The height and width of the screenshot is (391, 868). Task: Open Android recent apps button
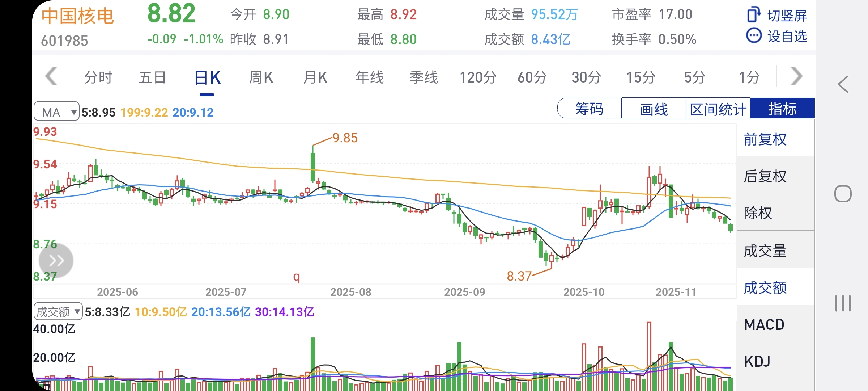click(x=843, y=303)
